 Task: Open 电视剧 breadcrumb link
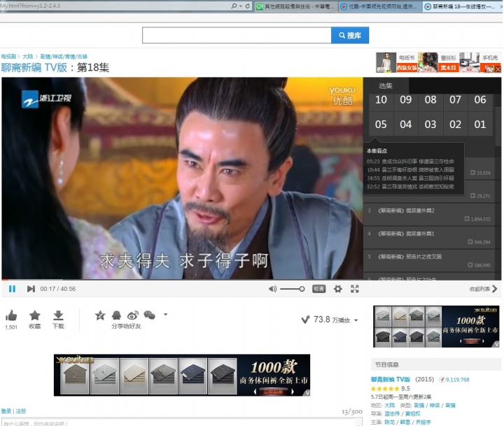(8, 57)
